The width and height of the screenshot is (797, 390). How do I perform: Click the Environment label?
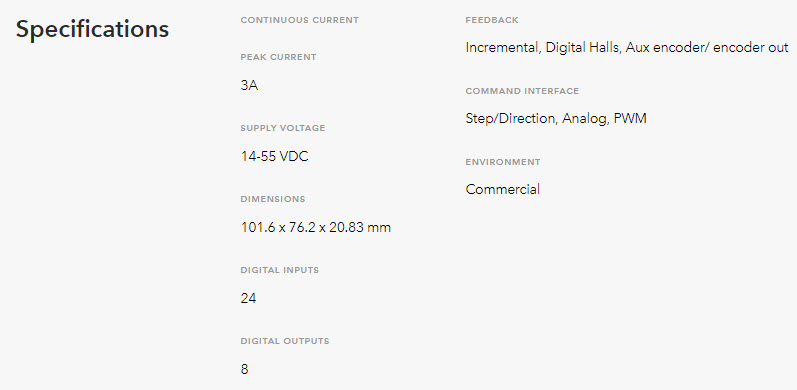pos(503,162)
